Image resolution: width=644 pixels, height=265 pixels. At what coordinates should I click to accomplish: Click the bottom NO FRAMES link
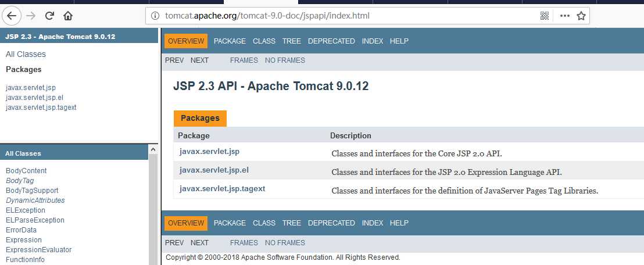click(x=285, y=243)
